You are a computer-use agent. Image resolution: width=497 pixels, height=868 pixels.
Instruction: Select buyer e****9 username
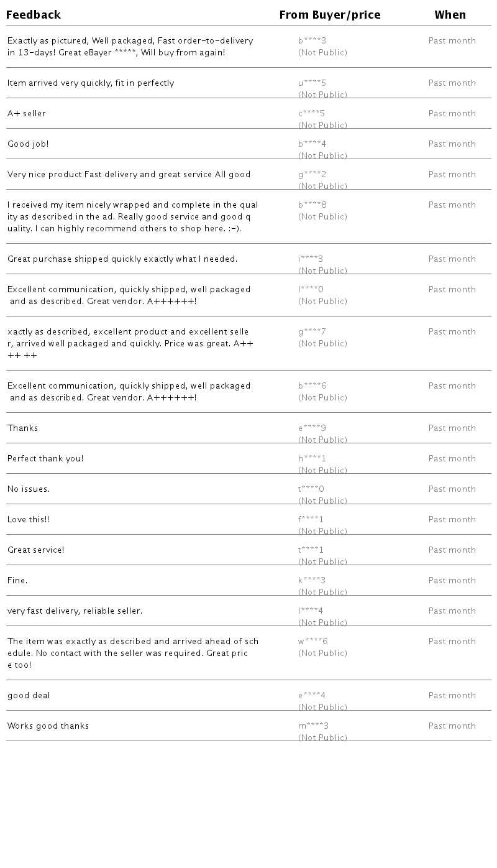[312, 428]
